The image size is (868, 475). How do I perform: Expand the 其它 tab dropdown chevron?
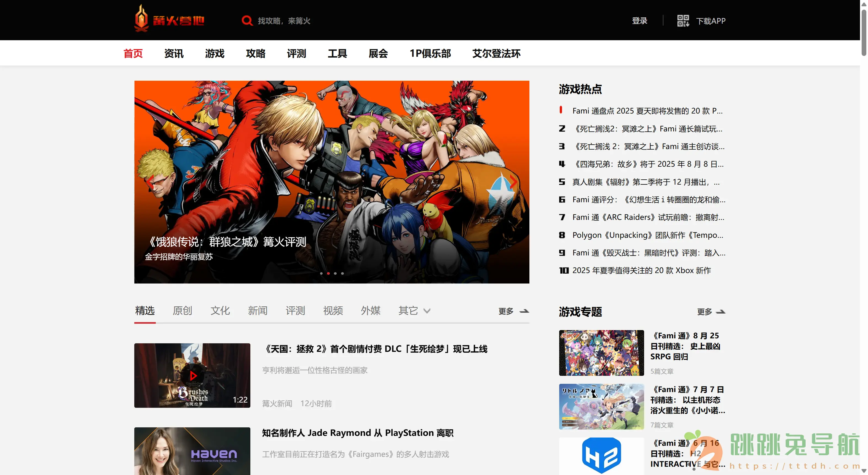[427, 311]
